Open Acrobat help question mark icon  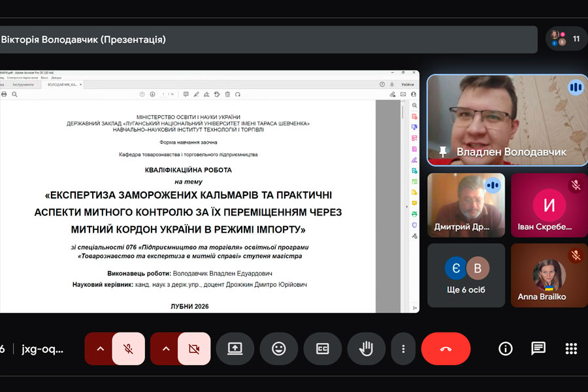click(x=382, y=84)
